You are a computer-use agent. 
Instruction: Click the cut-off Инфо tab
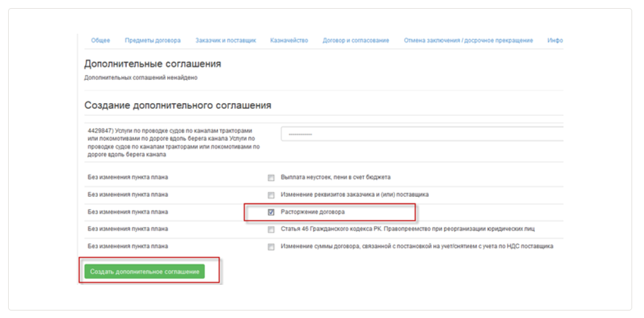coord(555,41)
